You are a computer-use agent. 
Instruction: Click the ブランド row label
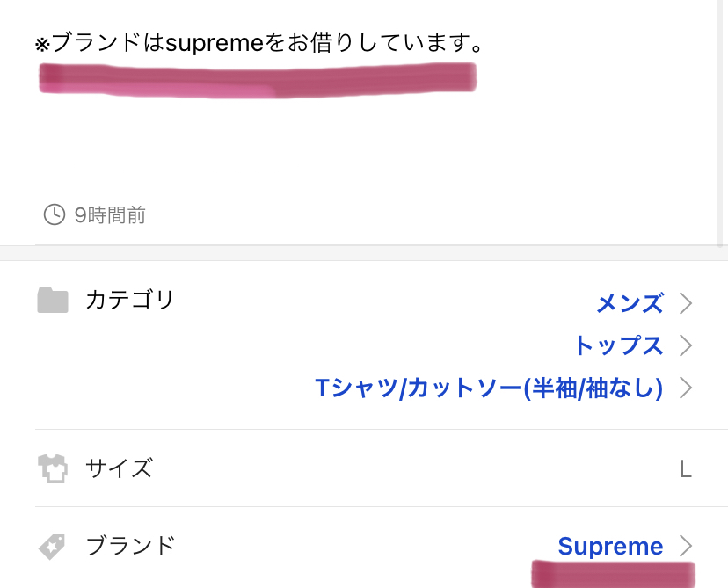[x=130, y=547]
